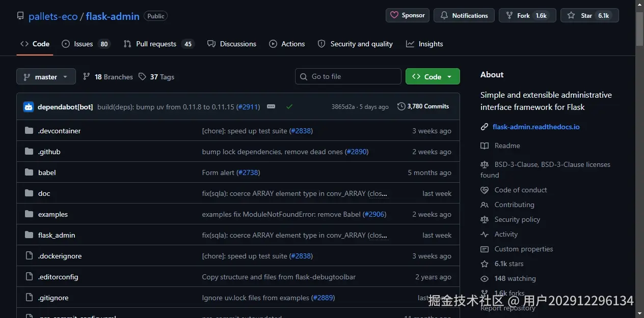Click the Issues count badge 80
The height and width of the screenshot is (318, 644).
(104, 44)
